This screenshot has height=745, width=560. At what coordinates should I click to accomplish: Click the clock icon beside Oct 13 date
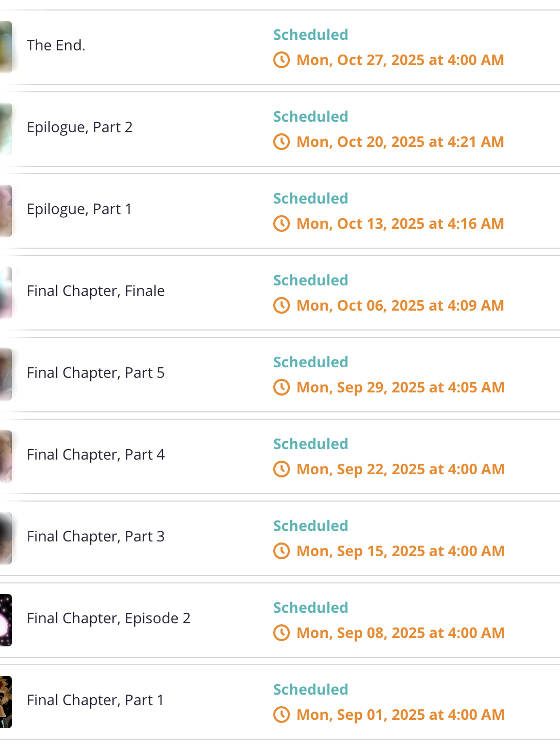tap(282, 223)
